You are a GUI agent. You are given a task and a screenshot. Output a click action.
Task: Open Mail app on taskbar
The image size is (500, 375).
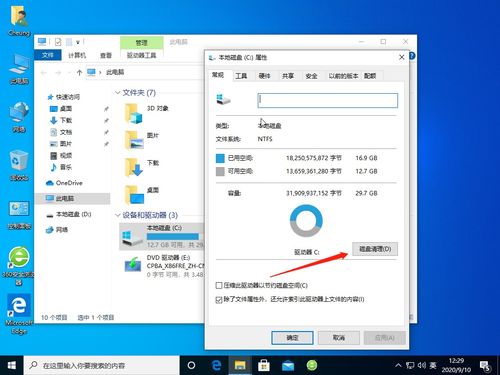[x=288, y=365]
